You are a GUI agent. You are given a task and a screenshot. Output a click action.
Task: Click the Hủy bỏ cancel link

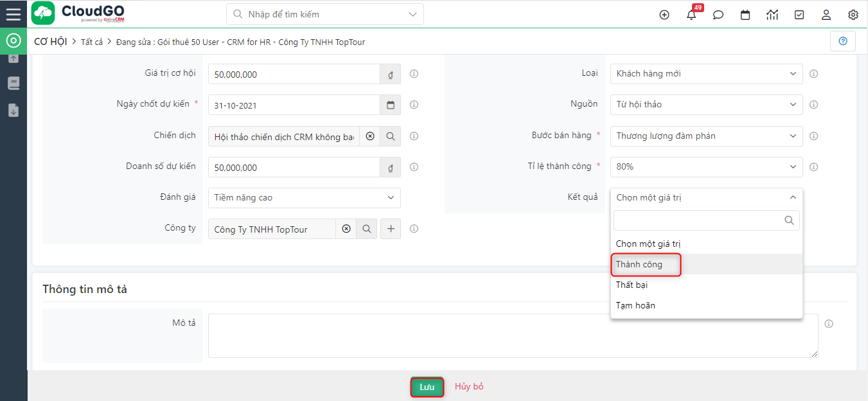(x=469, y=387)
